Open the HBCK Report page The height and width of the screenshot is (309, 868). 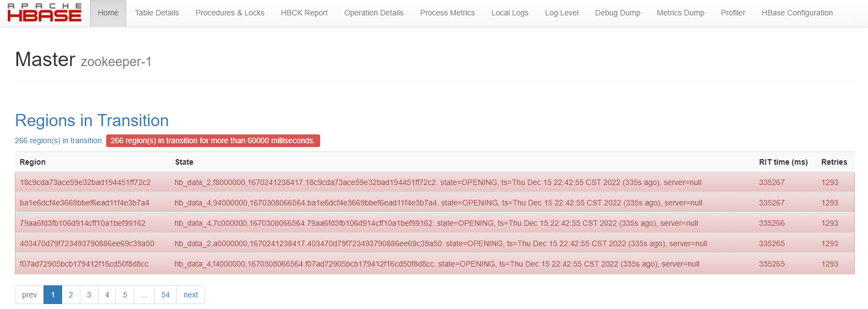[x=304, y=13]
